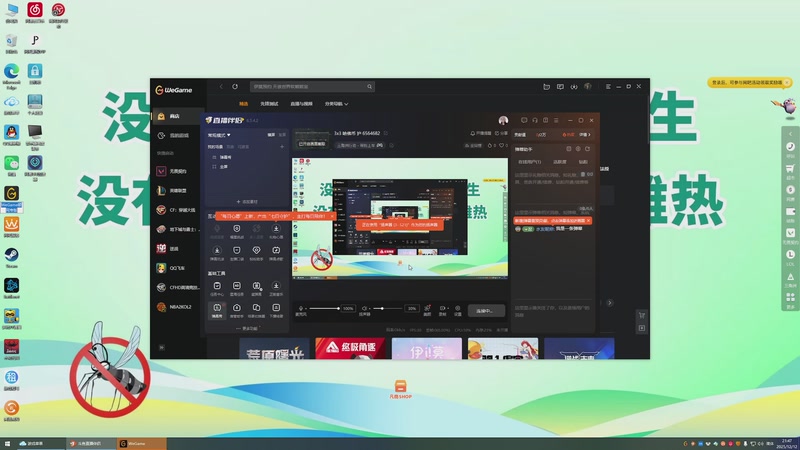
Task: Open the 录制 record dropdown
Action: [x=443, y=310]
